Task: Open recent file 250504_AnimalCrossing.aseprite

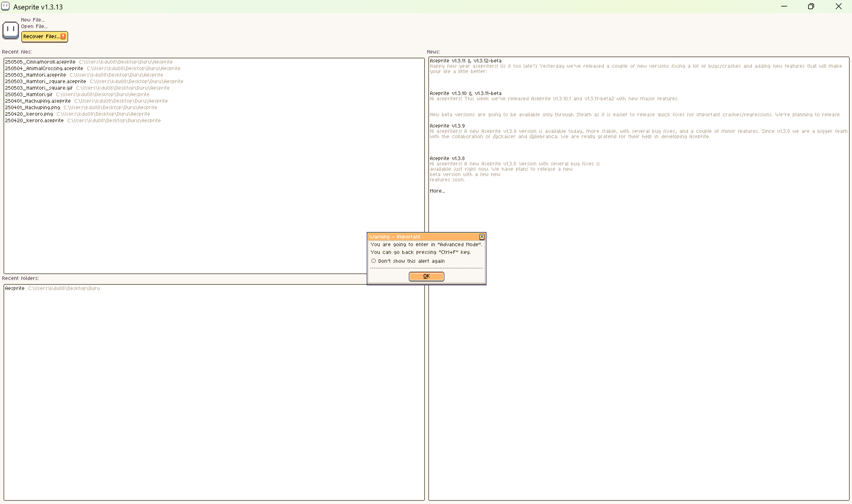Action: pyautogui.click(x=44, y=68)
